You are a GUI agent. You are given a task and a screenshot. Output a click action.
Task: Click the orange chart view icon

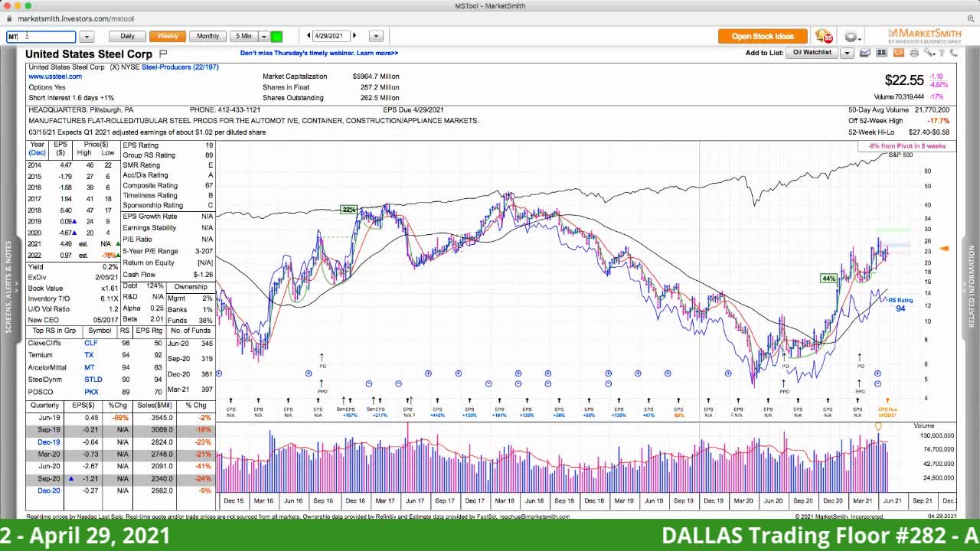click(x=898, y=53)
